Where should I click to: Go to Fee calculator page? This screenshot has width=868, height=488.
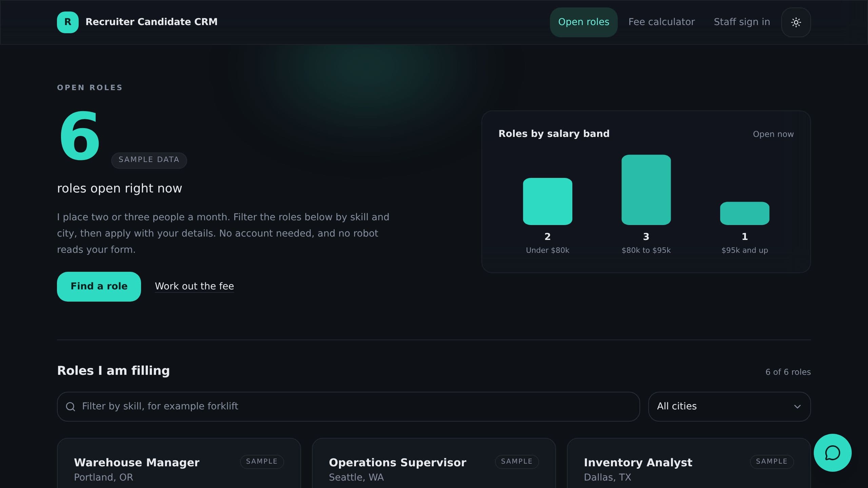coord(662,22)
